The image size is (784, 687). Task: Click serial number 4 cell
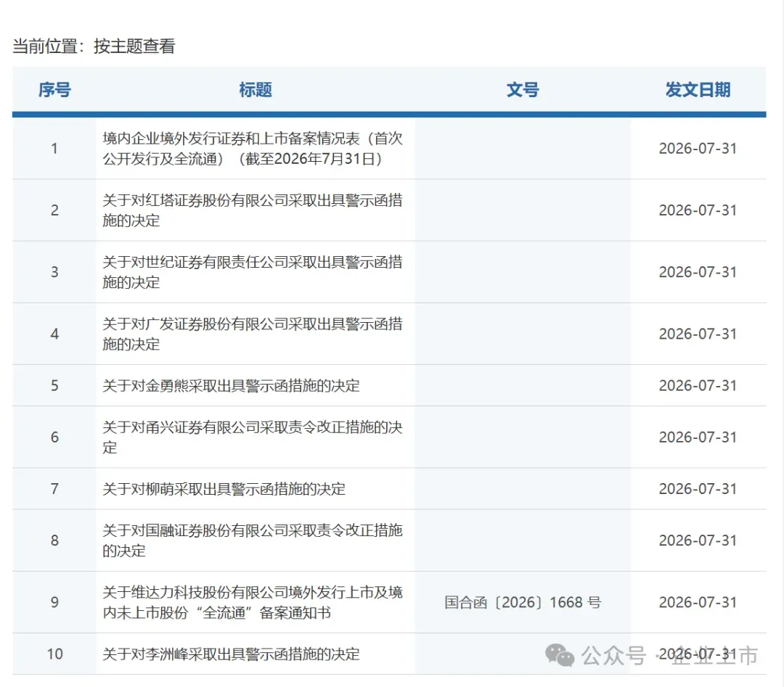[54, 334]
